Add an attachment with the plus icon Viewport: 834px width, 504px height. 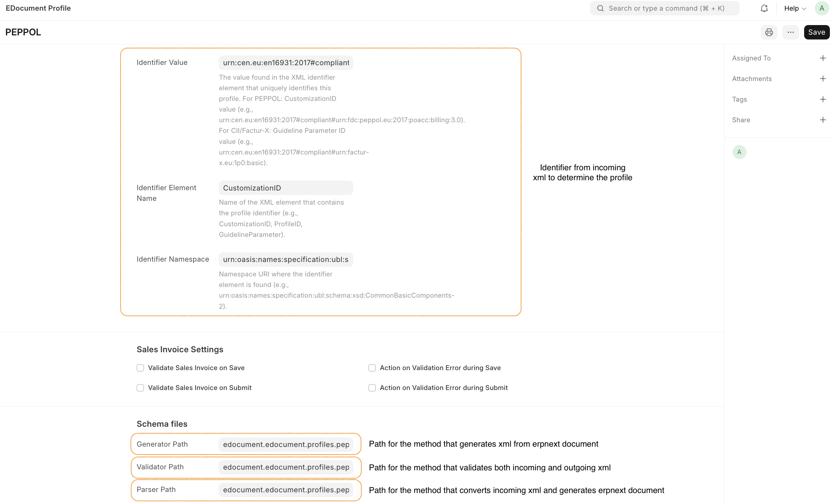(823, 79)
